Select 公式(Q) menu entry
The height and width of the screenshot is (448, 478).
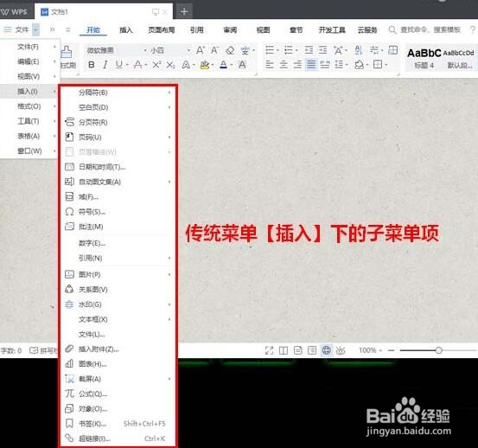[118, 394]
